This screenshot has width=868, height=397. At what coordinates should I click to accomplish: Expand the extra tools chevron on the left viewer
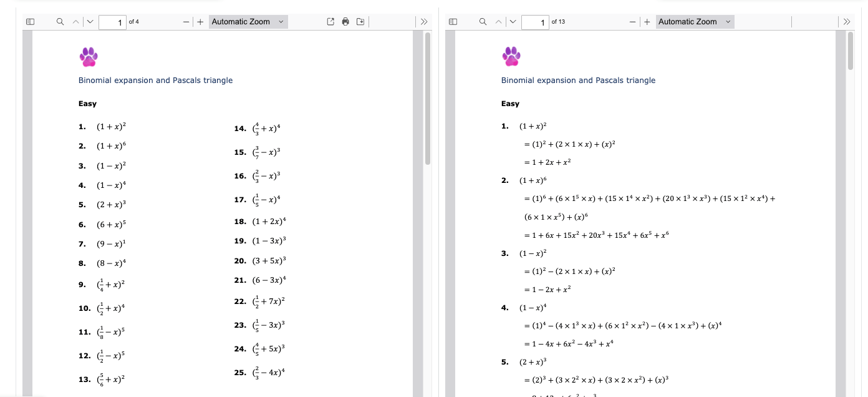pyautogui.click(x=424, y=21)
